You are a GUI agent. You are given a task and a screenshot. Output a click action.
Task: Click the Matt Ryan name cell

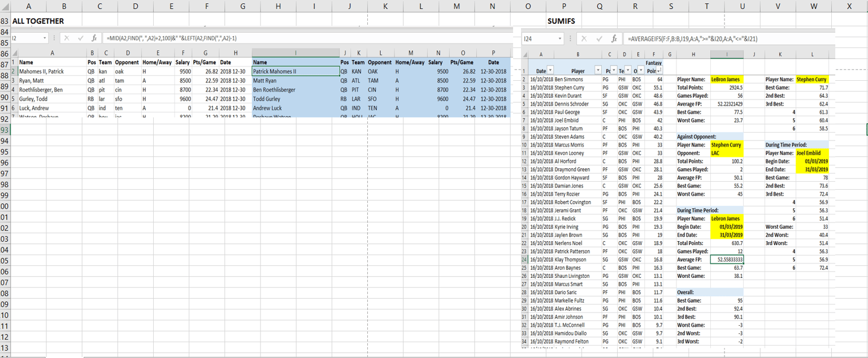pyautogui.click(x=296, y=81)
